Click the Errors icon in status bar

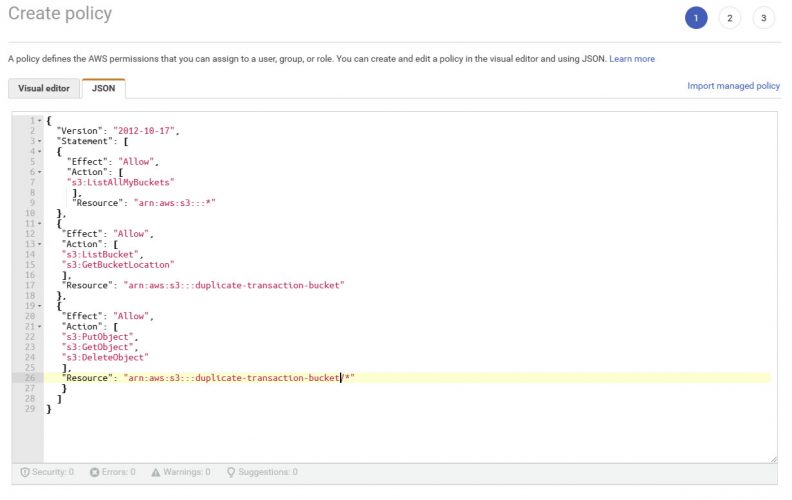94,472
